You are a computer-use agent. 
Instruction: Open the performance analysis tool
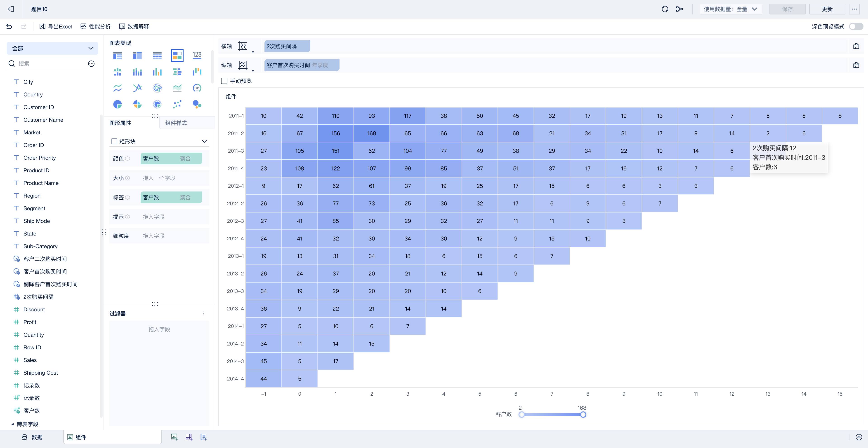tap(96, 26)
